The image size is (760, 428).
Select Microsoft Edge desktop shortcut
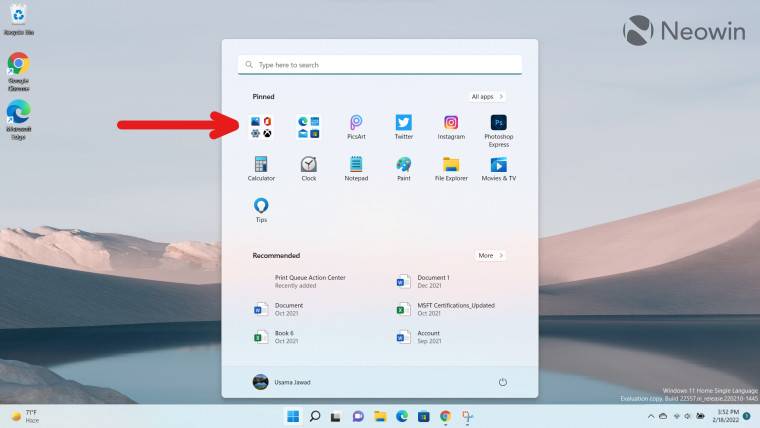coord(18,120)
